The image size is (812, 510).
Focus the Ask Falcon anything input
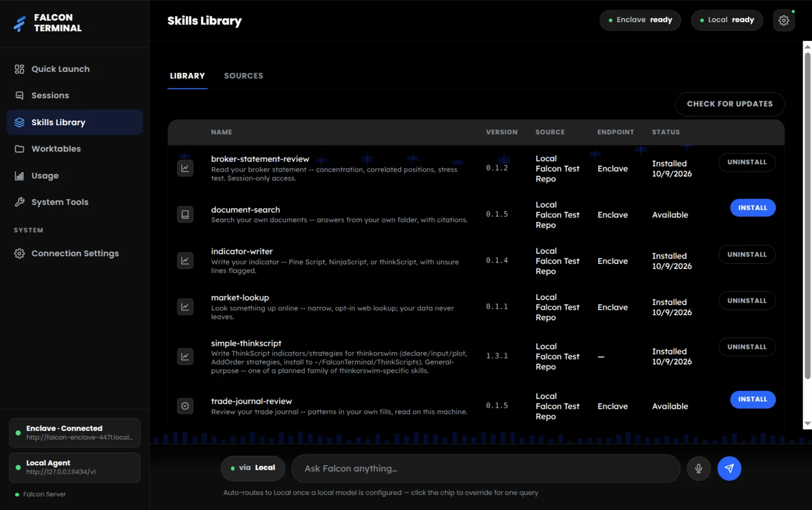click(x=486, y=468)
